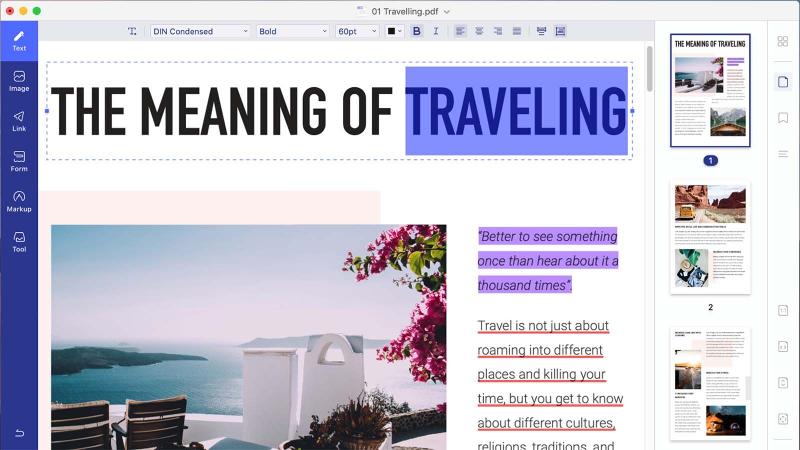Show the outline list panel icon
800x450 pixels.
tap(783, 154)
